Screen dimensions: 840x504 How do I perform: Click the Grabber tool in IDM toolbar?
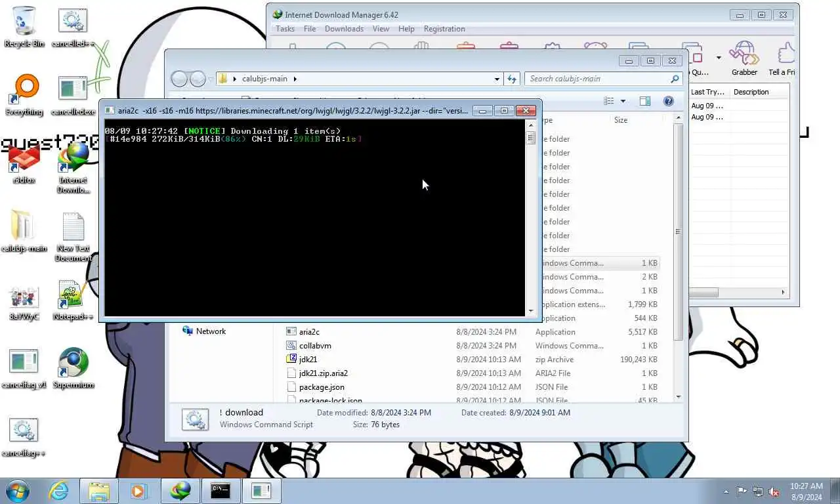coord(744,59)
